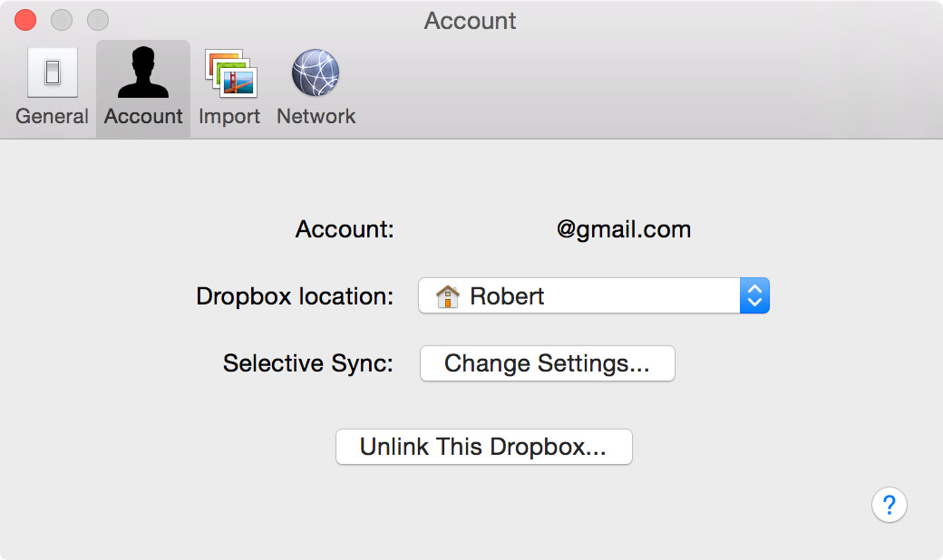
Task: Open the Network globe icon
Action: pyautogui.click(x=316, y=72)
